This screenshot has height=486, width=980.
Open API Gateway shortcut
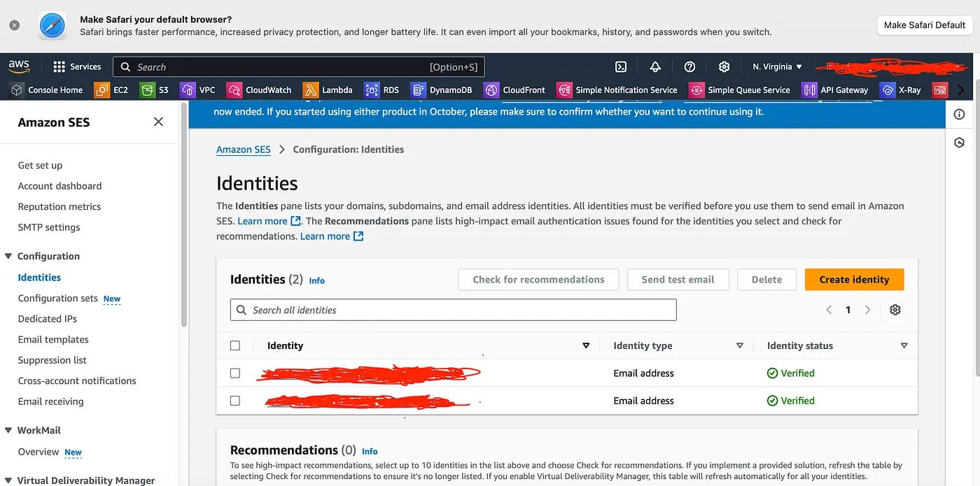point(835,90)
